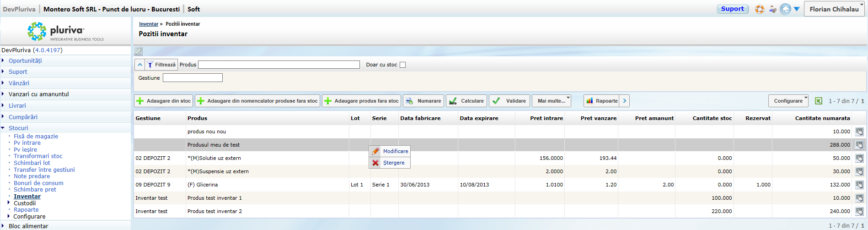Open the Mai multe dropdown

click(x=554, y=101)
